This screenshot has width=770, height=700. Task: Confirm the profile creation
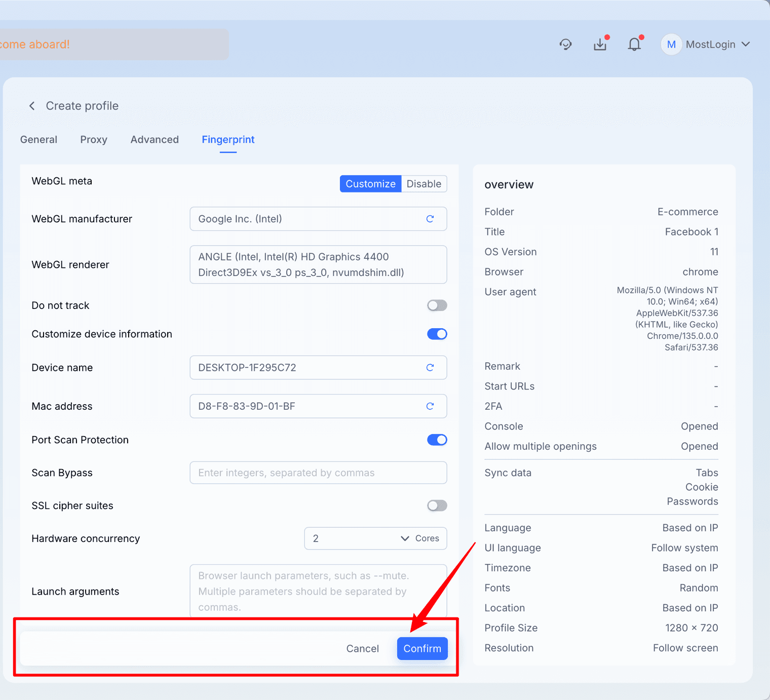click(x=422, y=648)
